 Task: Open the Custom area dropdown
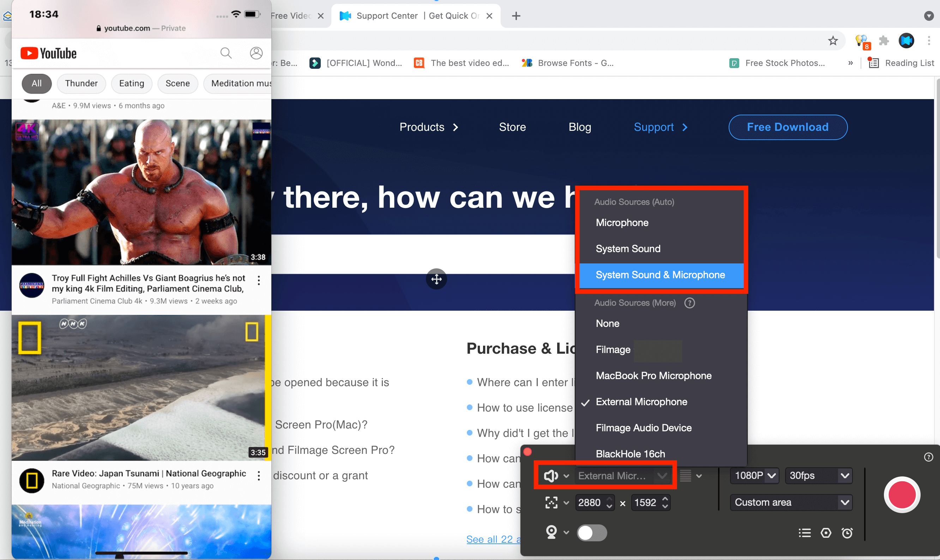[791, 502]
